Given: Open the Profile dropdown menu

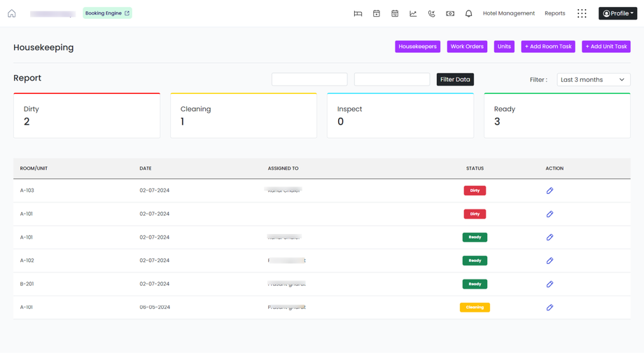Looking at the screenshot, I should 617,13.
